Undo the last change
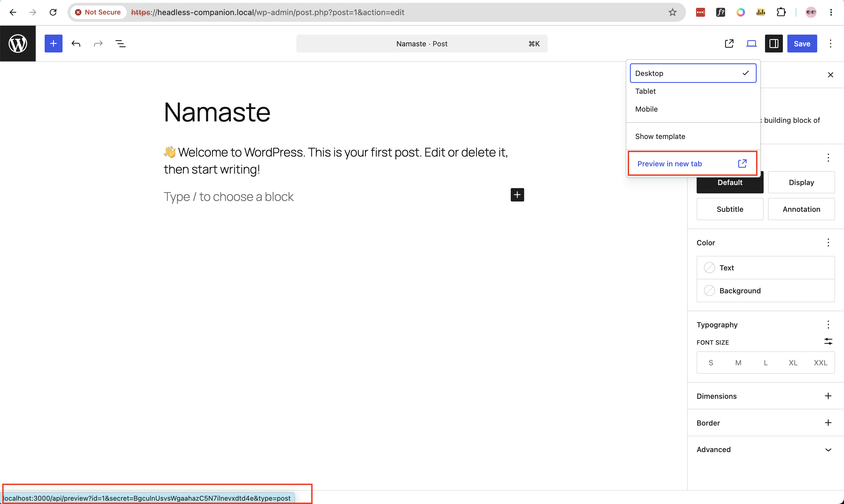The width and height of the screenshot is (844, 504). [x=76, y=44]
